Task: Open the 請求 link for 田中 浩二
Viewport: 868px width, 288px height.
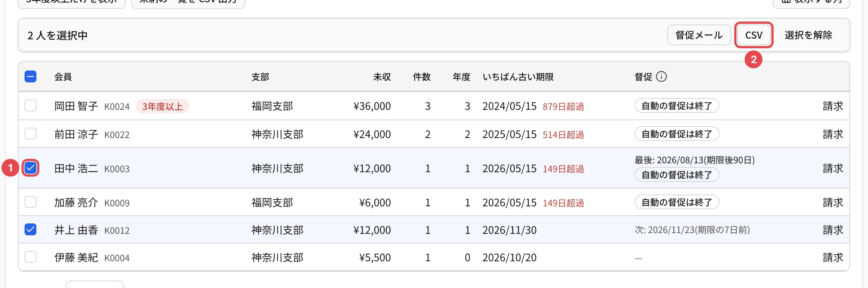Action: [833, 168]
